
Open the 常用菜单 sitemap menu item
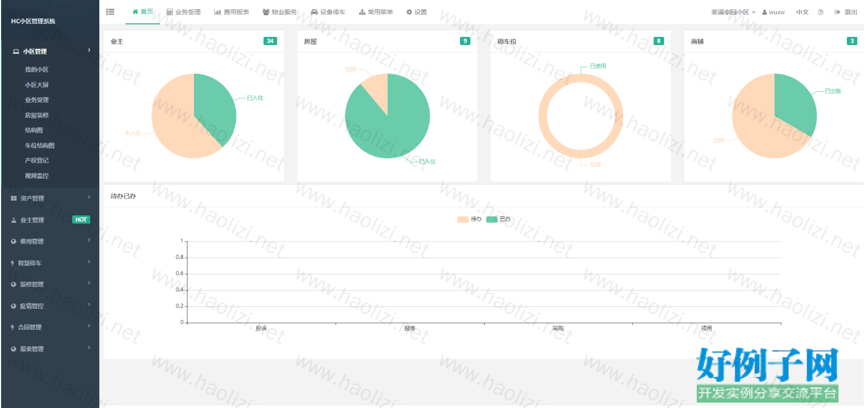point(376,12)
